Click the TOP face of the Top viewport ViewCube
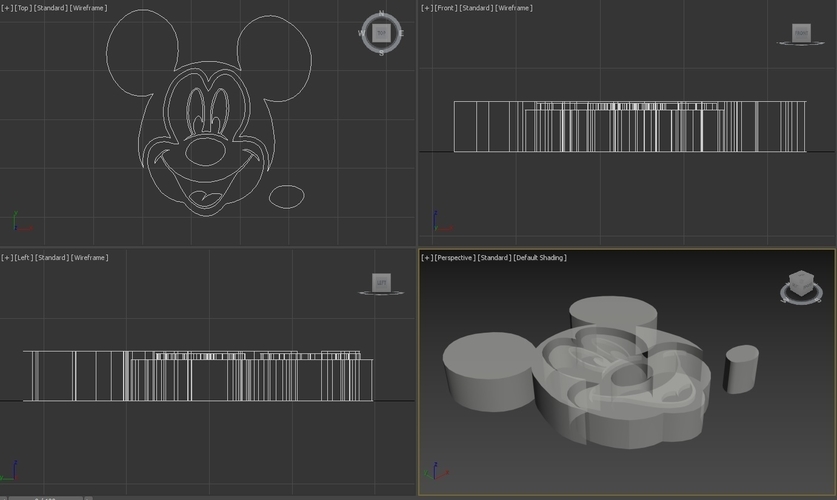 [x=381, y=33]
